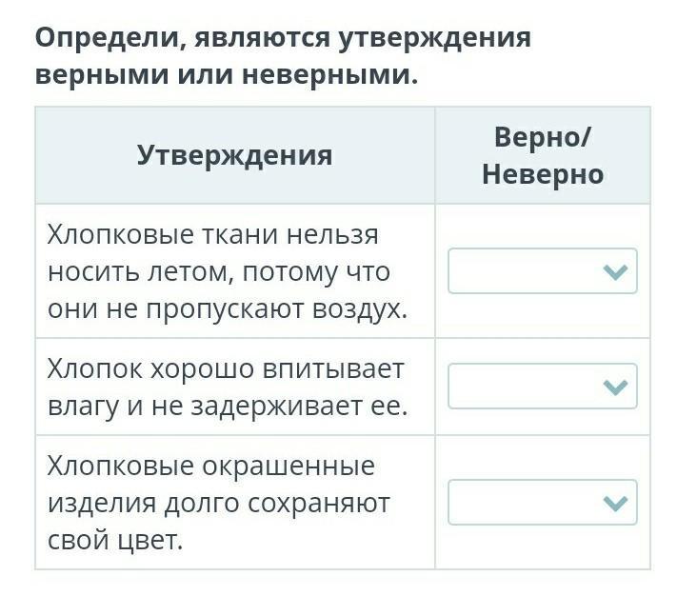The height and width of the screenshot is (616, 677).
Task: Click the heading line 'верными или неверными.'
Action: point(228,75)
